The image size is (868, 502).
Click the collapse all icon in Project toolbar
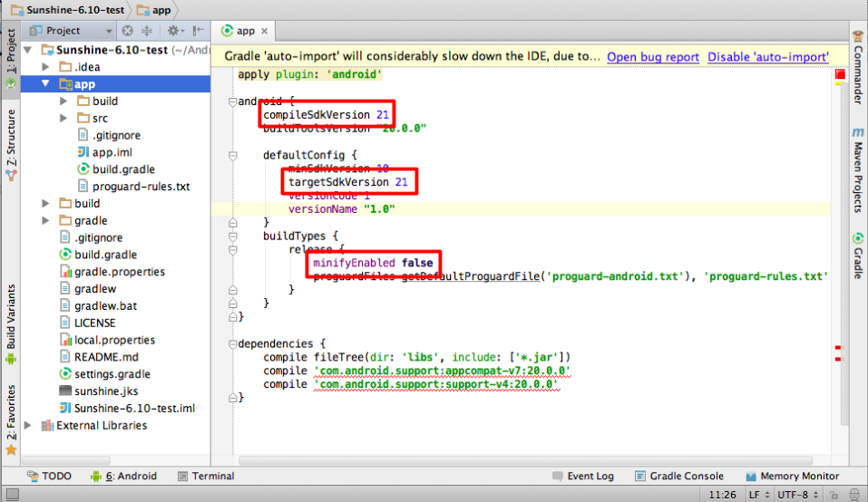point(147,31)
